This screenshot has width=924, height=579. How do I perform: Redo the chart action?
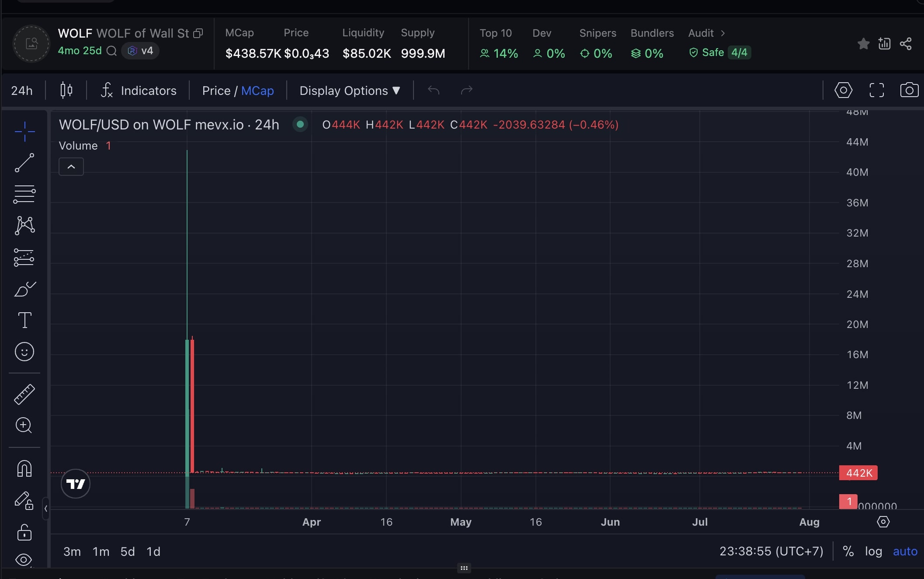(x=467, y=90)
